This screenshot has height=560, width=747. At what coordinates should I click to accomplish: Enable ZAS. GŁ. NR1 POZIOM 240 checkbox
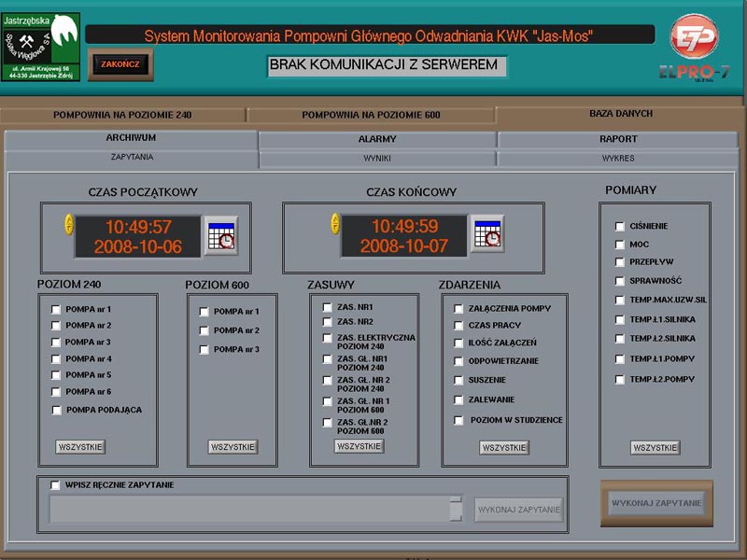click(328, 359)
